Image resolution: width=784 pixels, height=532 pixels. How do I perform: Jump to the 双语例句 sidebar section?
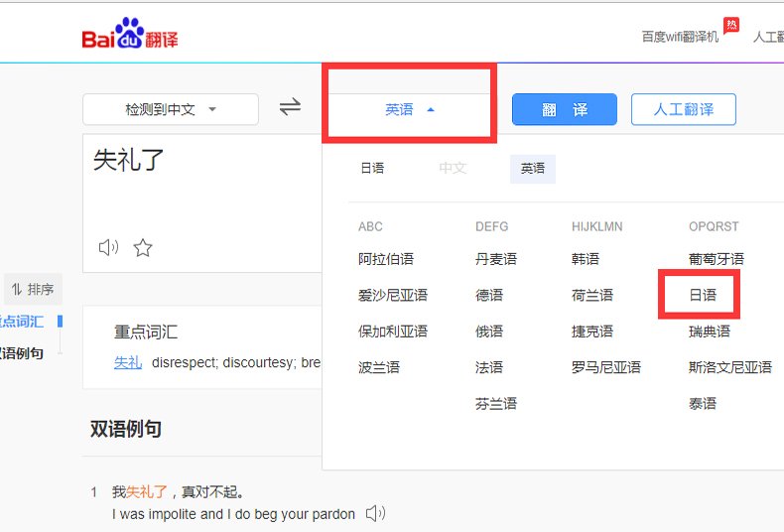(x=22, y=353)
